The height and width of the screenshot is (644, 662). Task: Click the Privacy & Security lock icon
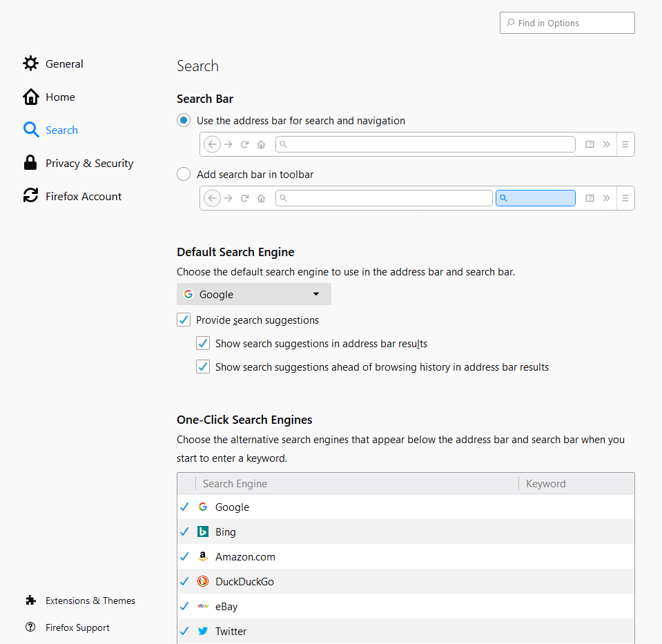point(30,163)
